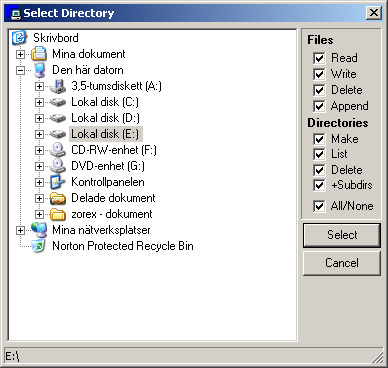Click the Norton Protected Recycle Bin icon

39,246
